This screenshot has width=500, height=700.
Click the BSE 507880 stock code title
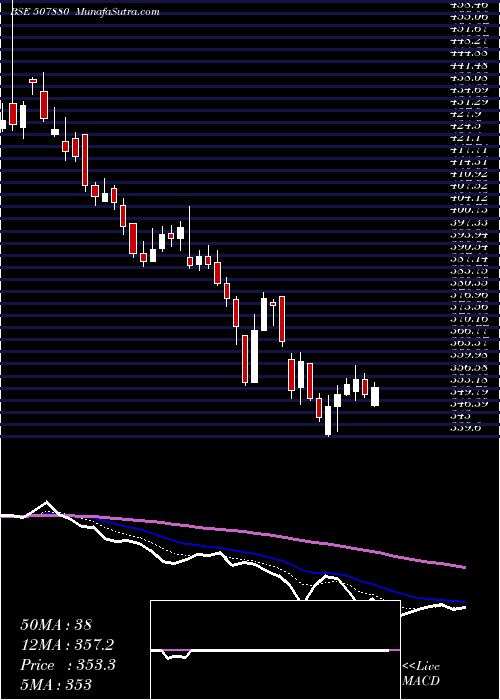(39, 12)
